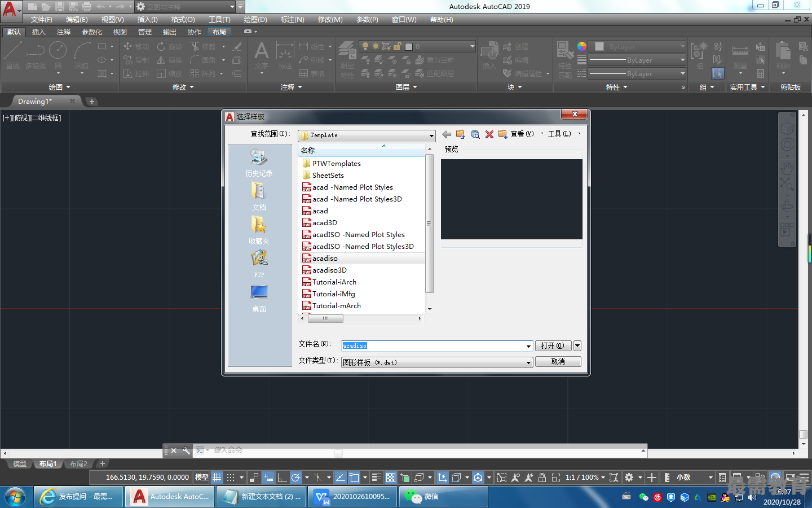
Task: Sort list by 名称 column header
Action: [x=361, y=150]
